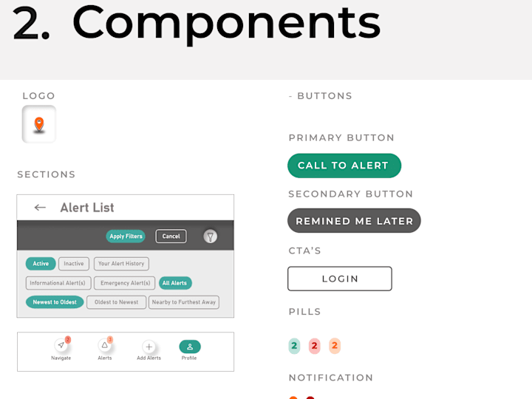
Task: Click the orange location pin logo
Action: point(39,124)
